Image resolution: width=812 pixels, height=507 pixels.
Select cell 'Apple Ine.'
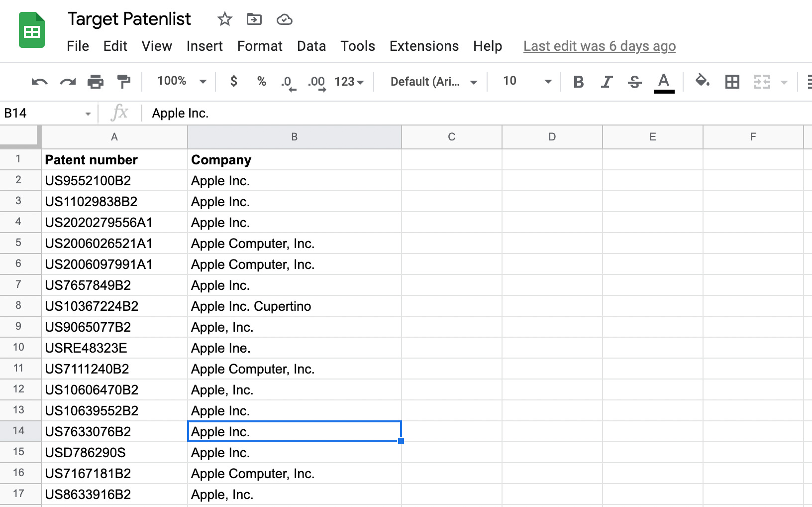tap(295, 348)
